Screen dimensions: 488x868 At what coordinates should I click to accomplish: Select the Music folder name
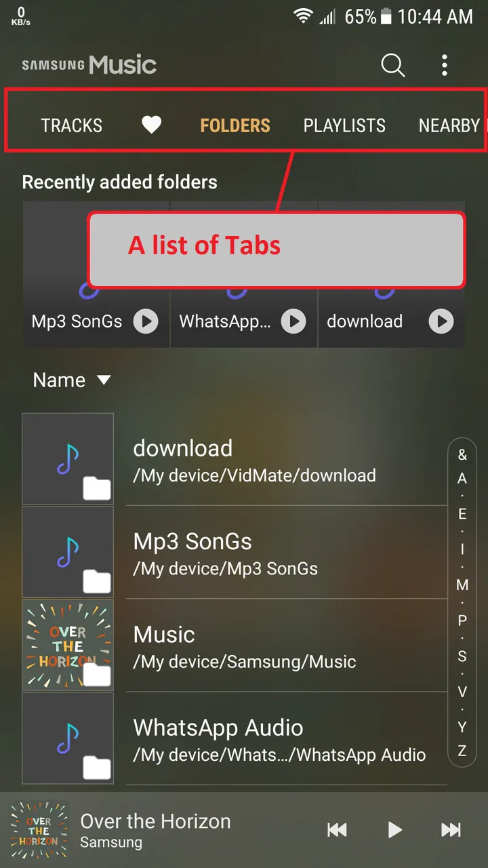point(164,635)
